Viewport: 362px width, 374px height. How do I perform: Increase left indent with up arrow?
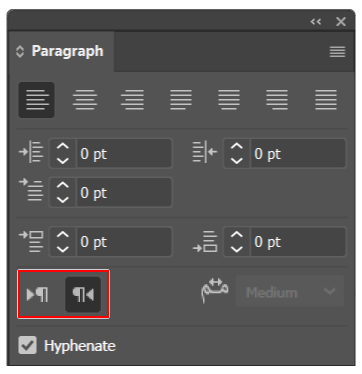[62, 147]
